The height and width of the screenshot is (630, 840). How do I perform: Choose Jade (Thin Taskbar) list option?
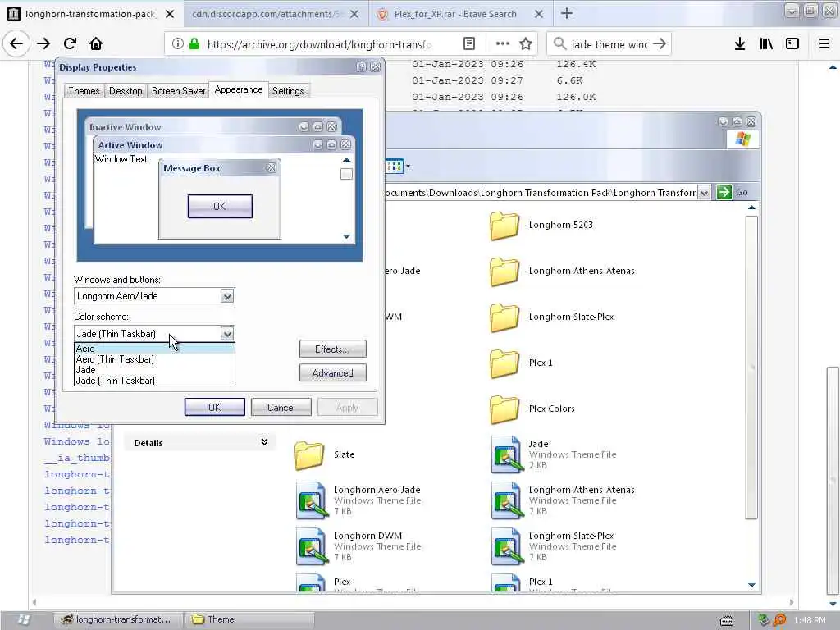click(154, 381)
